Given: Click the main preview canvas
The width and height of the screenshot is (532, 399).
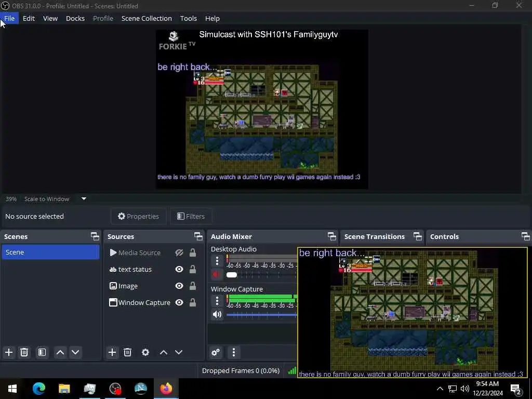Looking at the screenshot, I should coord(262,109).
